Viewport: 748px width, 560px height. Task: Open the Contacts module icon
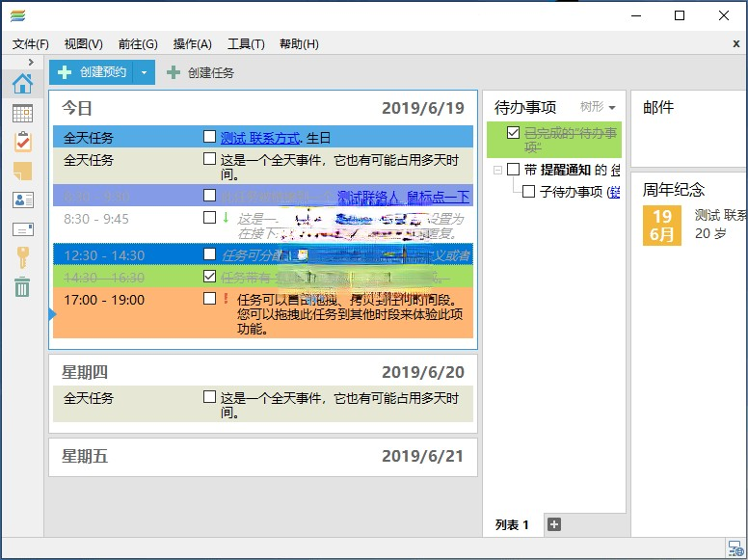pyautogui.click(x=21, y=200)
